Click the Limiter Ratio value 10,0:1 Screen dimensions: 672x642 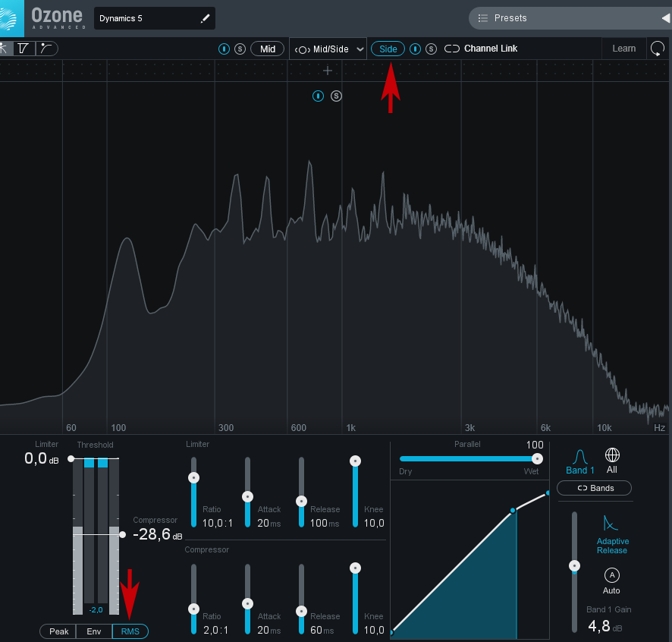click(217, 523)
